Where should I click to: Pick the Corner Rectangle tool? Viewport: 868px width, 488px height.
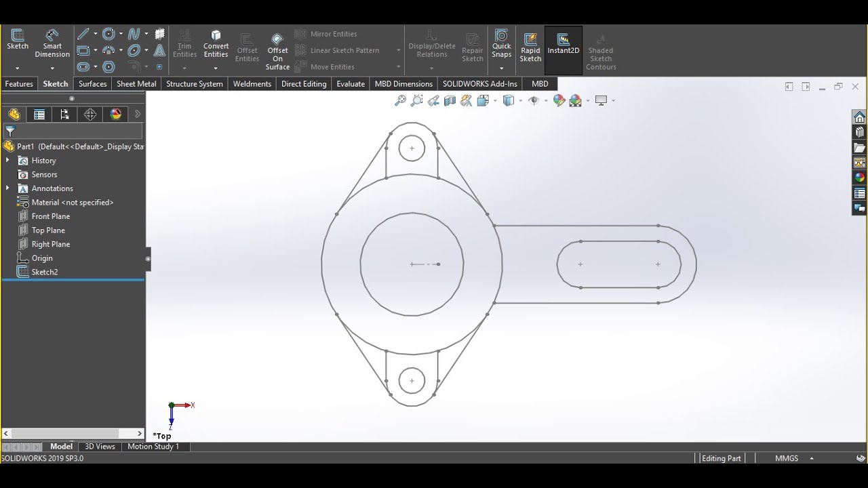tap(83, 50)
